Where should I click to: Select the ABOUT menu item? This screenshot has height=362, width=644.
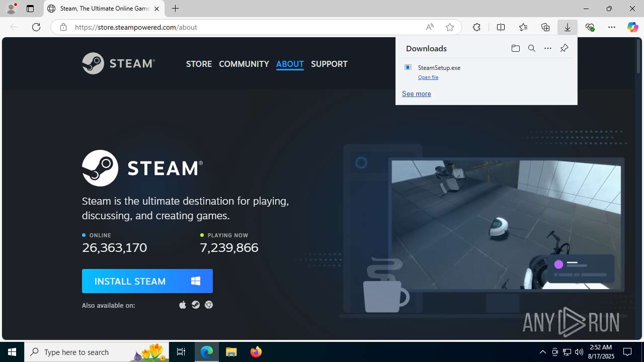(290, 64)
